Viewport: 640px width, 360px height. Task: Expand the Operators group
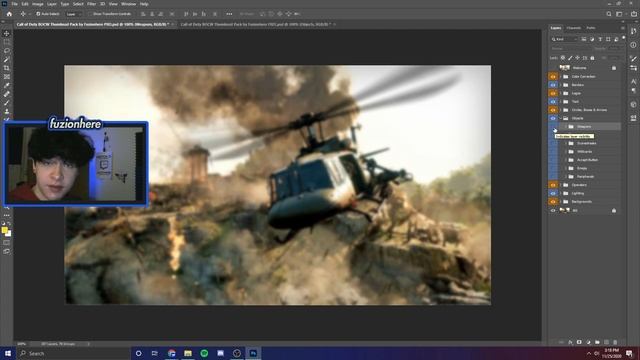pos(561,185)
